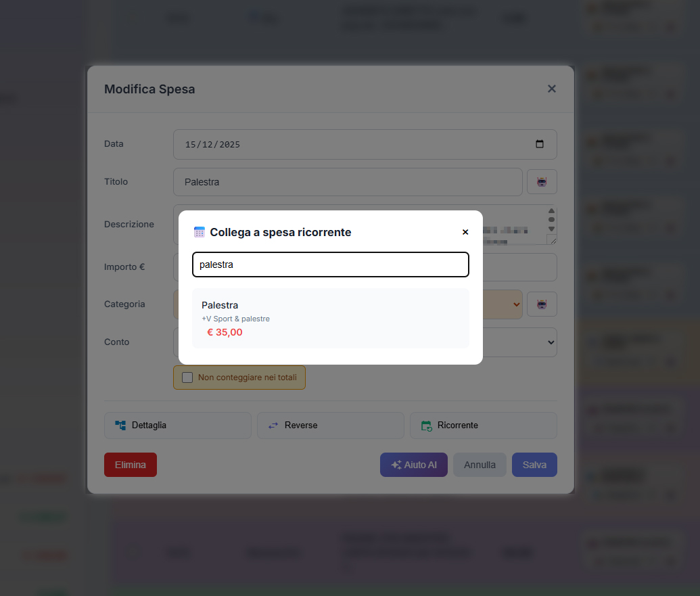
Task: Expand the Categoria dropdown arrow
Action: point(517,304)
